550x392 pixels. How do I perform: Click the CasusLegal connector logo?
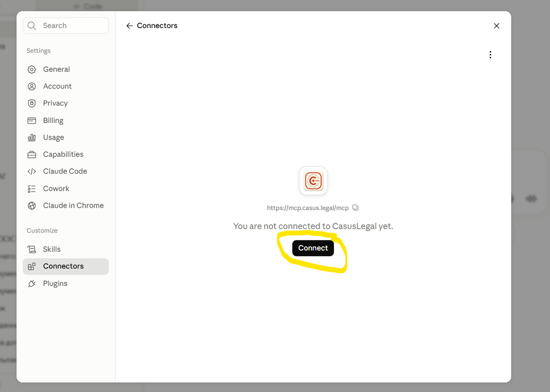coord(313,181)
